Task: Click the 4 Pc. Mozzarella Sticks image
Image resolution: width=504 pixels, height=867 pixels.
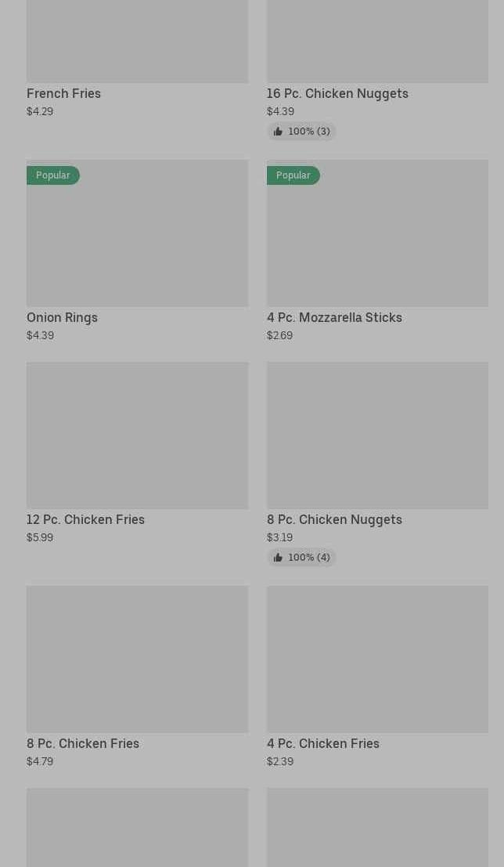Action: click(x=377, y=243)
